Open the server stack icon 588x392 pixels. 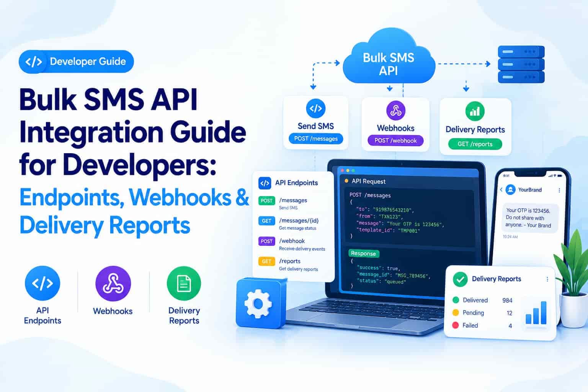[x=521, y=64]
